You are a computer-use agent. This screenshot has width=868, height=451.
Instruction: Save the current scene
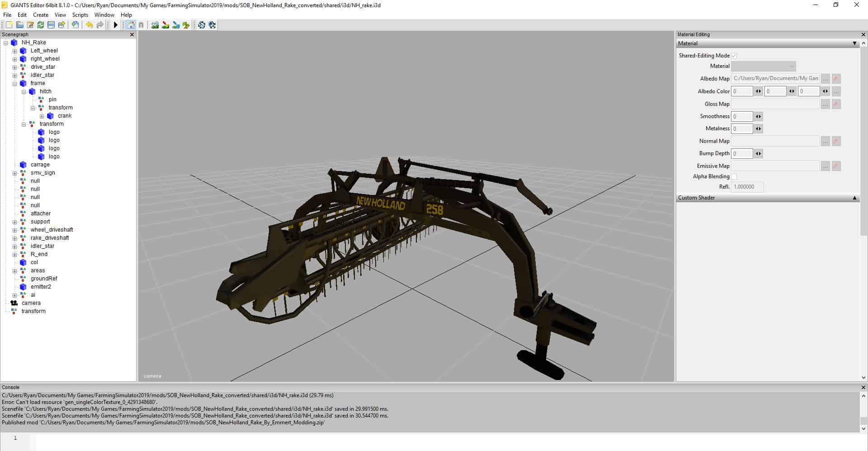[51, 25]
